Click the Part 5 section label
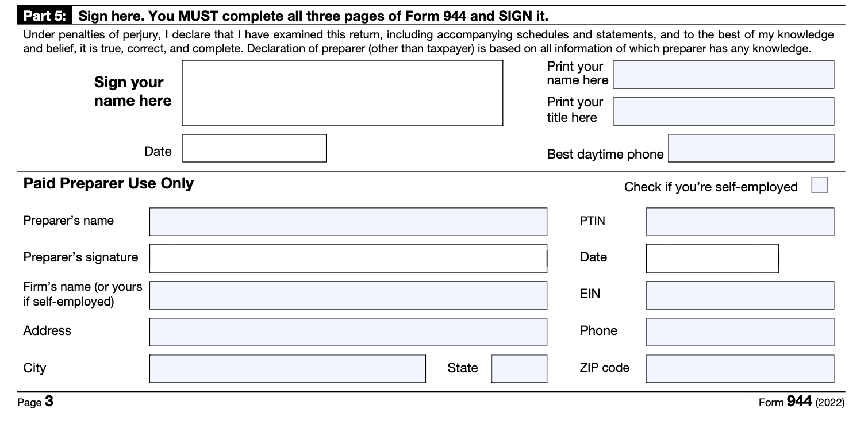 point(44,16)
